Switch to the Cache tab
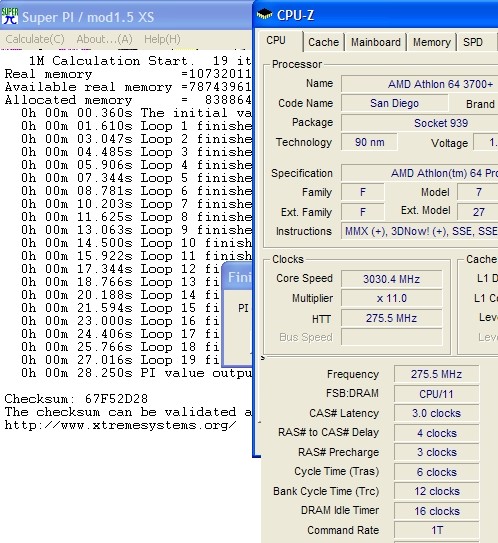 323,42
